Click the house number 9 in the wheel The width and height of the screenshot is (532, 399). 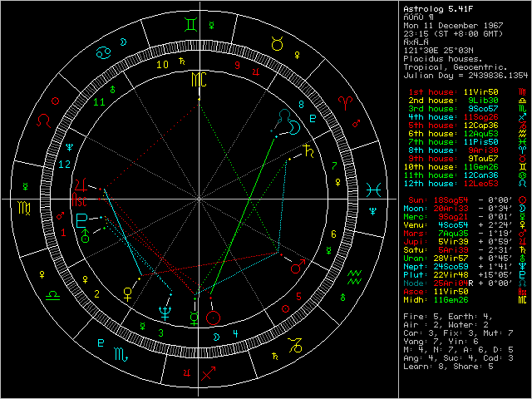coord(238,66)
